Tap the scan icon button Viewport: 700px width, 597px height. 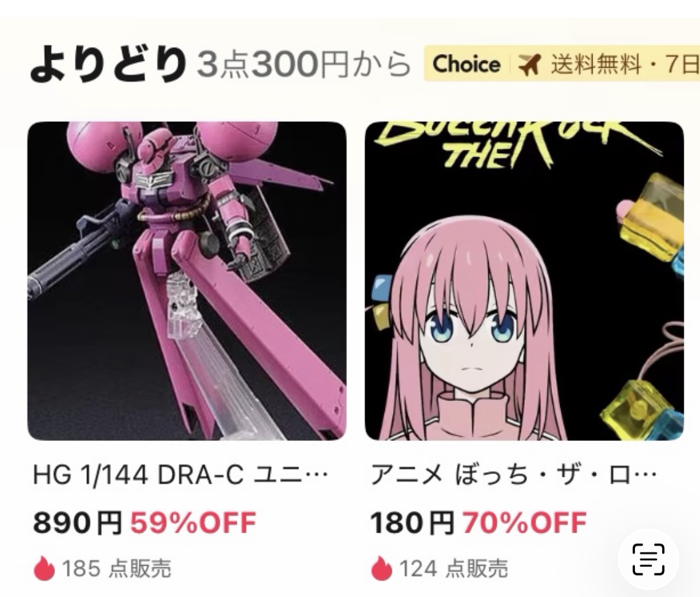[648, 559]
